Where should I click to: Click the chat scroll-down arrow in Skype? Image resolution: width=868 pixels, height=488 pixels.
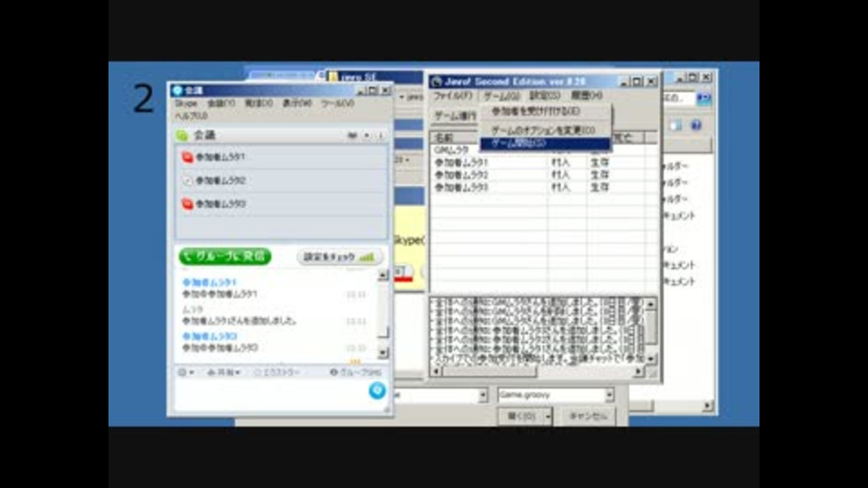[382, 352]
